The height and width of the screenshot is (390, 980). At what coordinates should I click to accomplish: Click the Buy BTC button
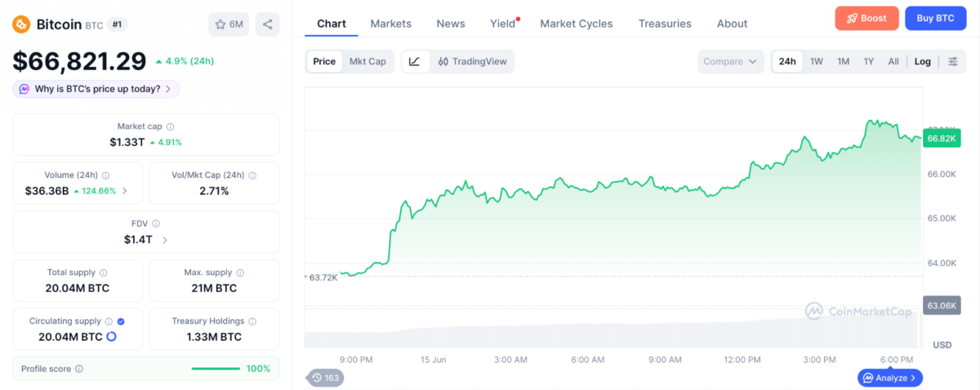pos(935,18)
